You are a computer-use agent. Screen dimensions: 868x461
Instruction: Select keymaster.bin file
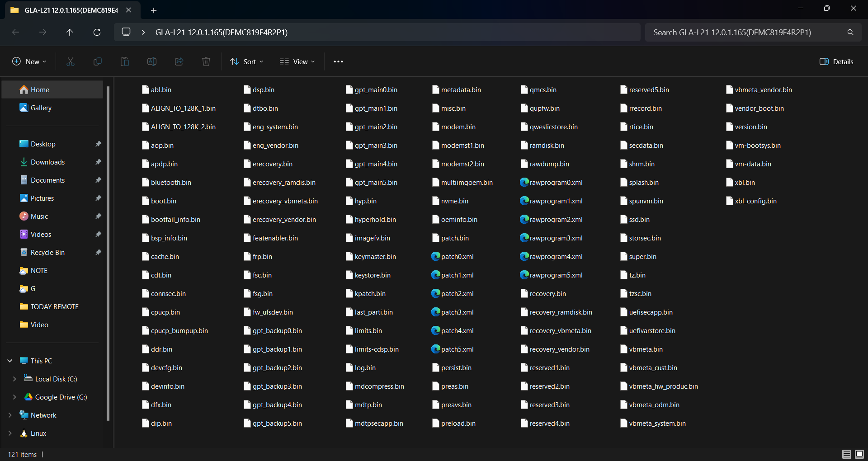click(371, 257)
